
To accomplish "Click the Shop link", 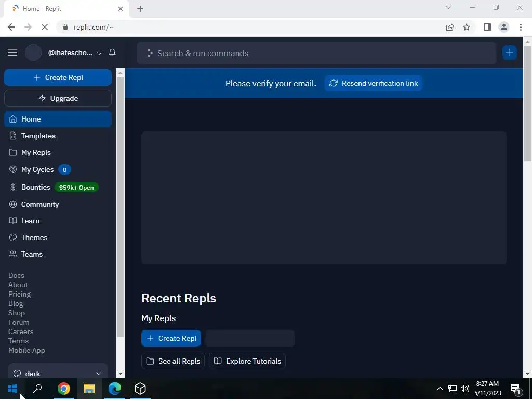I will point(17,313).
